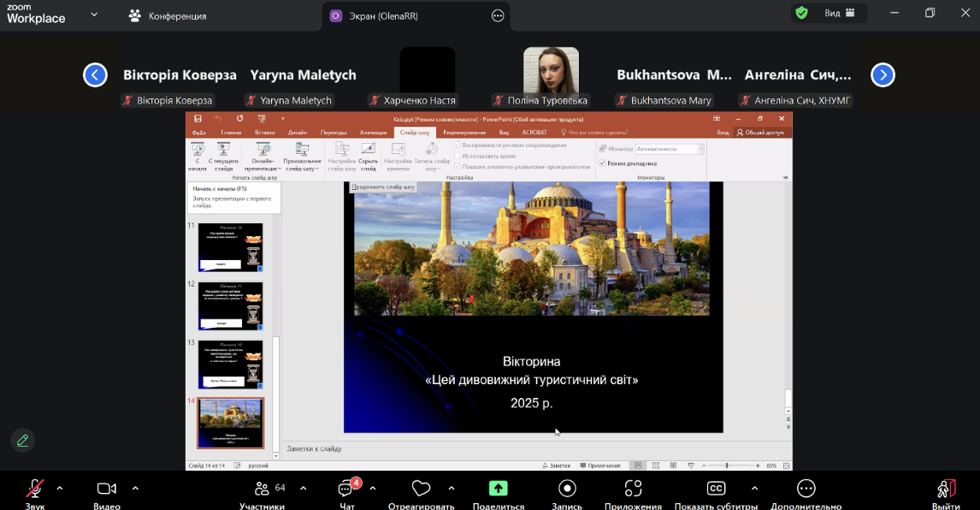The width and height of the screenshot is (980, 510).
Task: Toggle the Режим докладчика checkbox
Action: coord(602,163)
